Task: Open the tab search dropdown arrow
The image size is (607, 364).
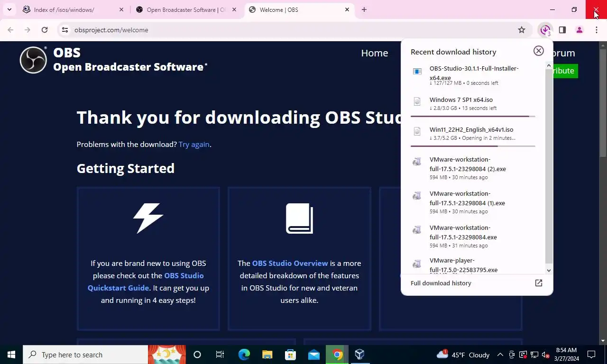Action: 9,9
